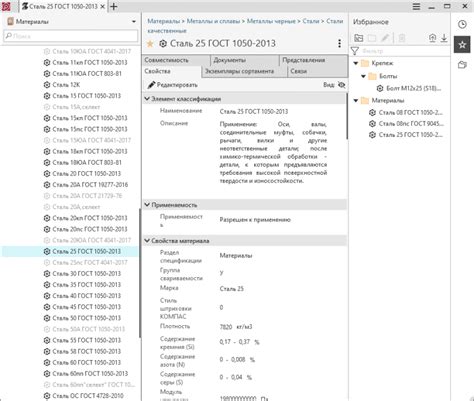This screenshot has width=474, height=401.
Task: Close the Сталь 25 ГОСТ 1050-2013 tab
Action: coord(103,6)
